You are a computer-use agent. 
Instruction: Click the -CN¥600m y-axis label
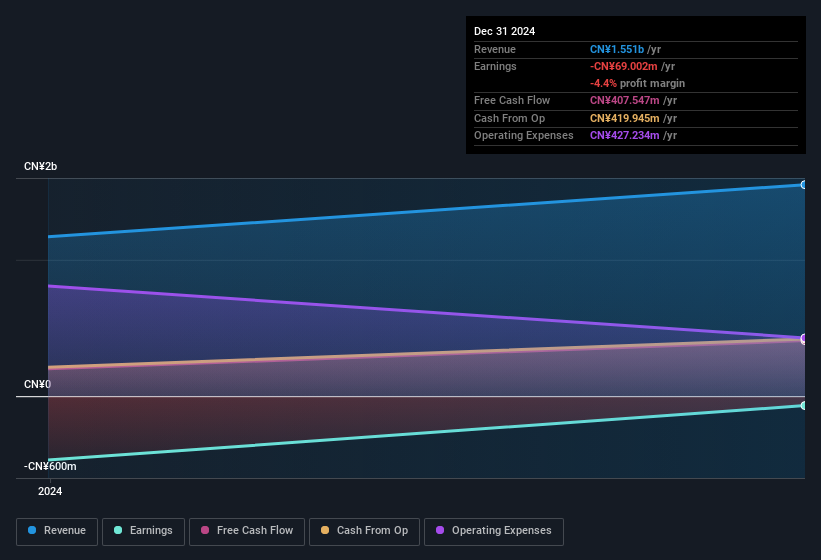coord(50,466)
